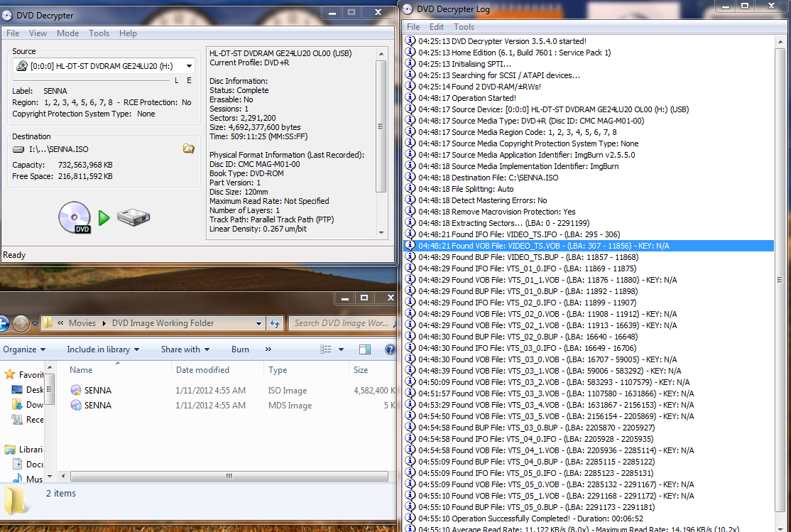Toggle the preview pane icon
Screen dimensions: 791x532
365,349
